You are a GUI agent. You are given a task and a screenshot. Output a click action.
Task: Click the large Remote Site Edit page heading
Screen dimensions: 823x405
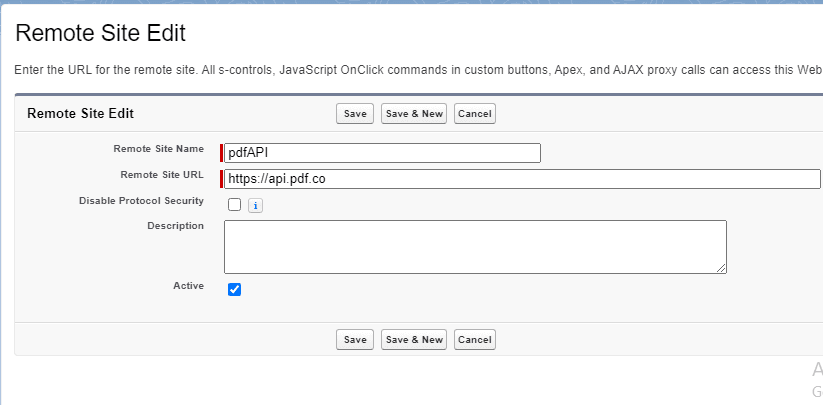coord(101,33)
